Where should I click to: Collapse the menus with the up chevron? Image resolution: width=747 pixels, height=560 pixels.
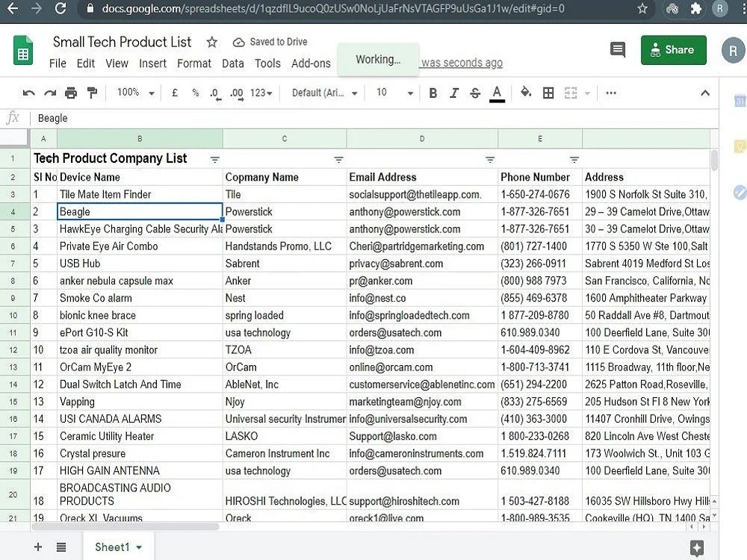pos(705,93)
